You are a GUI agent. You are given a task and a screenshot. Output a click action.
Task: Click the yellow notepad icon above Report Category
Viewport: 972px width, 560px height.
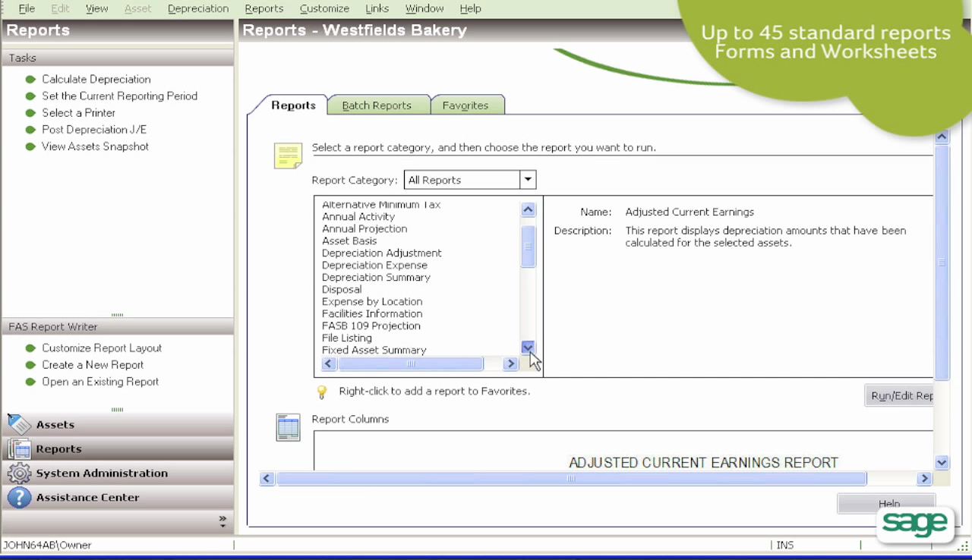288,155
